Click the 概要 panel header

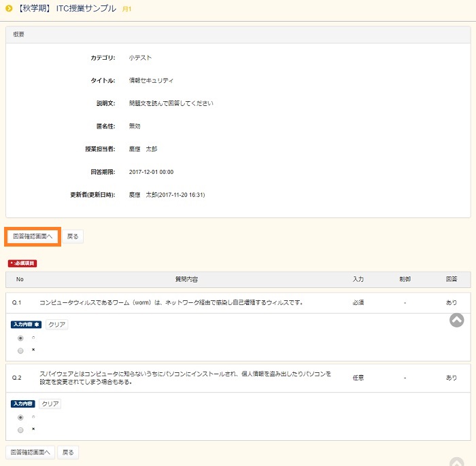tap(19, 34)
